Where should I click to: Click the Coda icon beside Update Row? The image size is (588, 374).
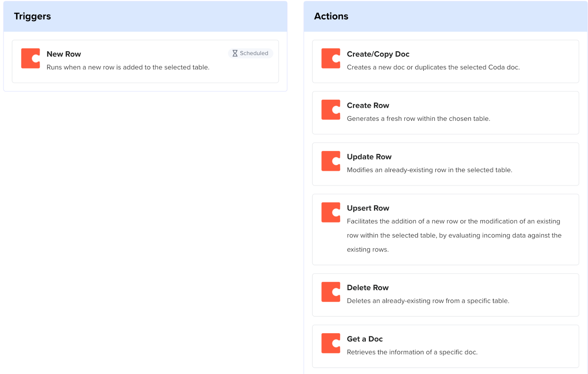(x=330, y=161)
